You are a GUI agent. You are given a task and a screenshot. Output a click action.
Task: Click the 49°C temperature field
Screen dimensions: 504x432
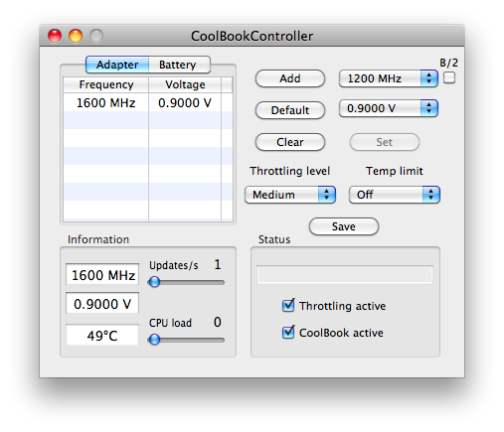(x=102, y=335)
